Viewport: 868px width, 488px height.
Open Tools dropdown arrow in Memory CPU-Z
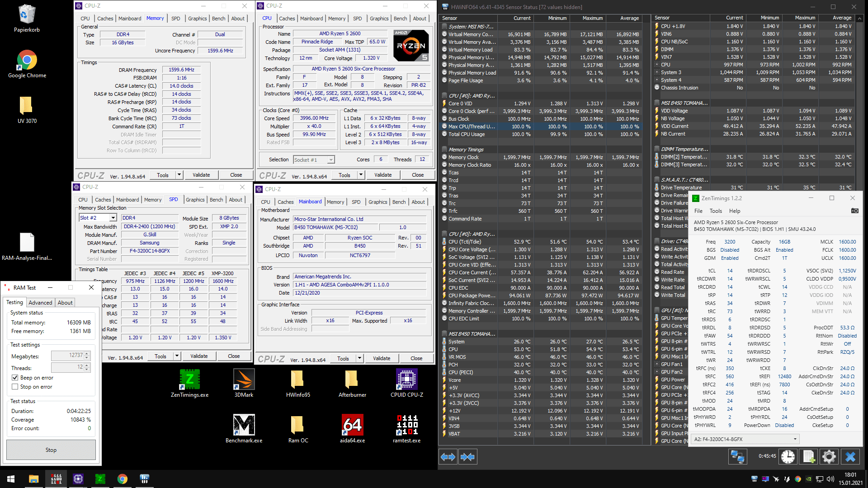pos(179,175)
